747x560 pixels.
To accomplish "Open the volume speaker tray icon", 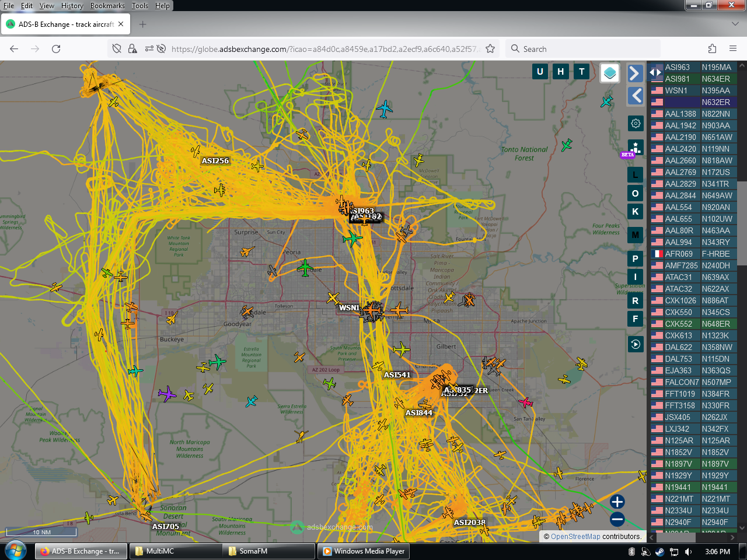I will [689, 551].
